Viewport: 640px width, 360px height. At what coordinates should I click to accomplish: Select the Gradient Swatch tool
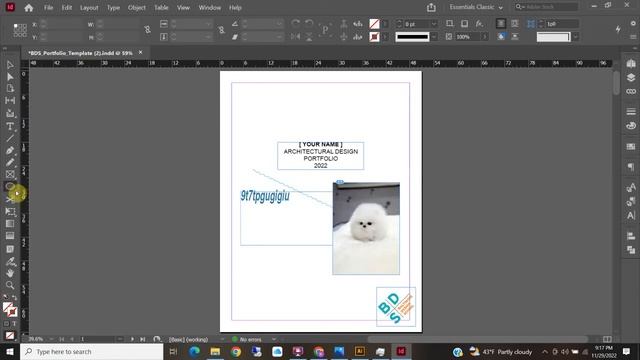[x=10, y=224]
